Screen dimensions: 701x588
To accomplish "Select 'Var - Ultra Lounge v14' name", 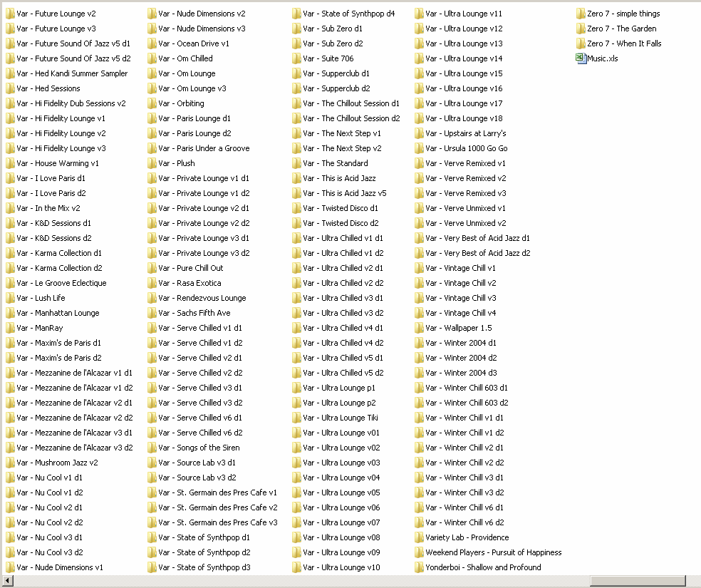I will (x=464, y=58).
